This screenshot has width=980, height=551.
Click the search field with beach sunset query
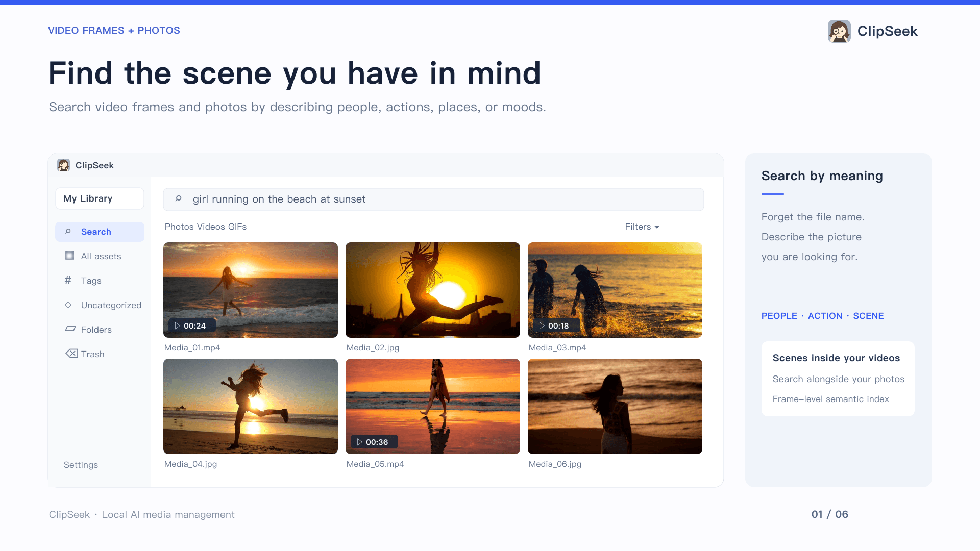pos(433,199)
